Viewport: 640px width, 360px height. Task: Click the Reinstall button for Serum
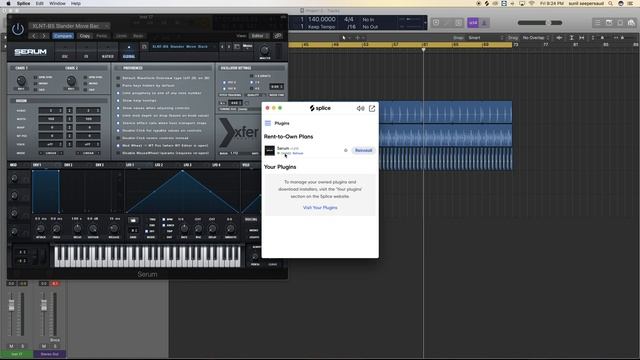pyautogui.click(x=363, y=150)
